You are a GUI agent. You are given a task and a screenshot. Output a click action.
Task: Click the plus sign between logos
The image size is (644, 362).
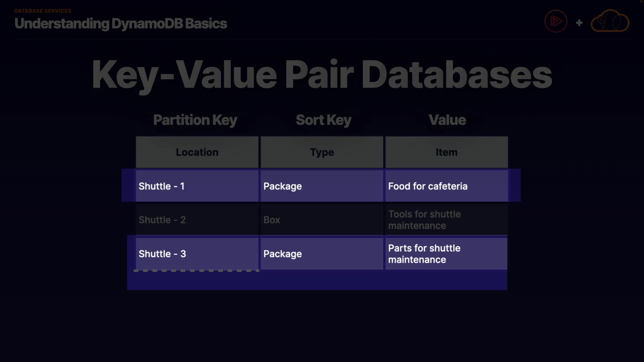579,23
